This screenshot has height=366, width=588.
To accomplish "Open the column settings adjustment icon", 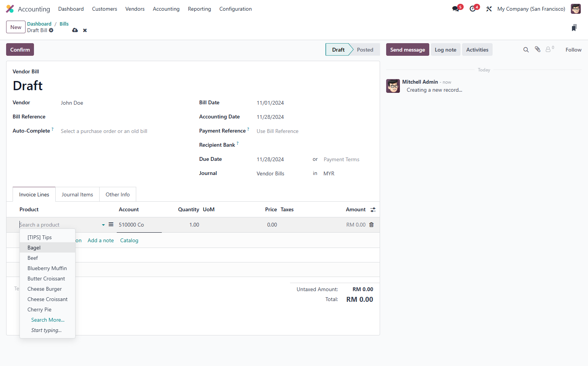I will pos(373,210).
